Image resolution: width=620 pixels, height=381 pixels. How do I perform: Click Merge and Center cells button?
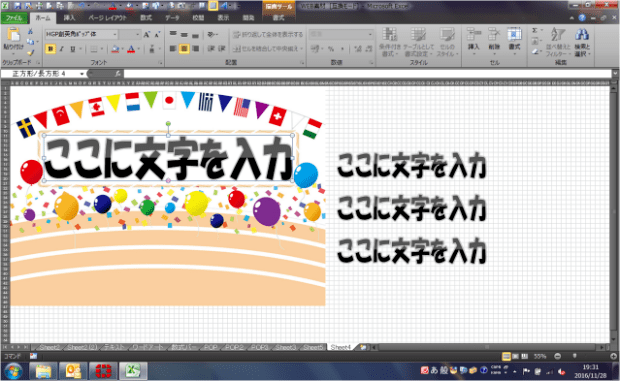point(268,49)
